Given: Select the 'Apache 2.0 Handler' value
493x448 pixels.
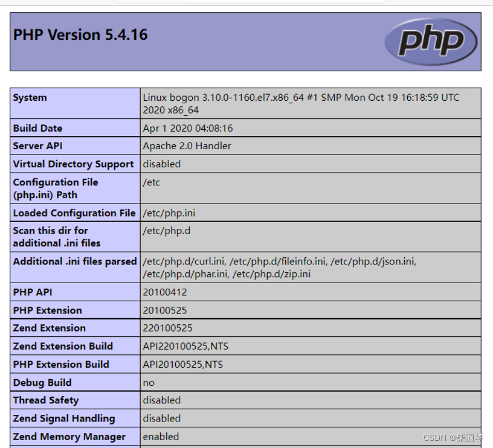Looking at the screenshot, I should pyautogui.click(x=187, y=146).
